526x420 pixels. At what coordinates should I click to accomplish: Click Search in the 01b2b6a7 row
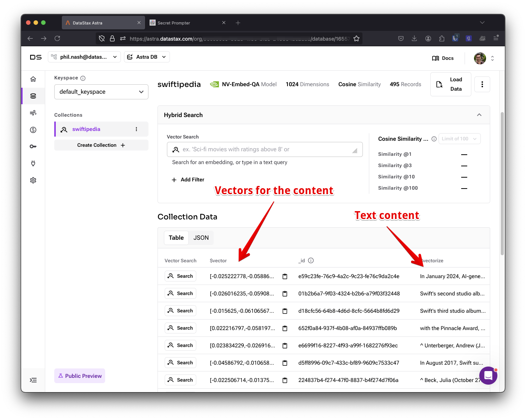click(180, 294)
